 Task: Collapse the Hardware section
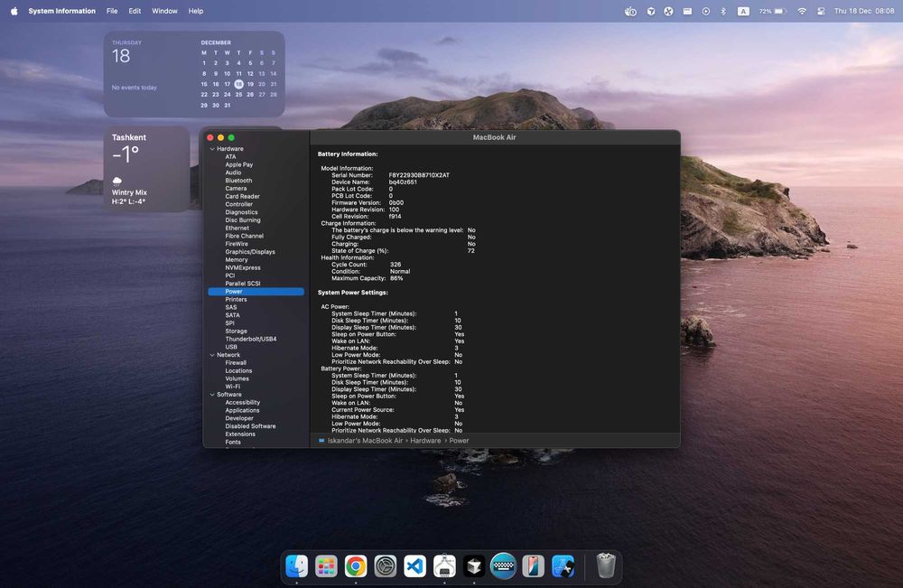(x=212, y=149)
